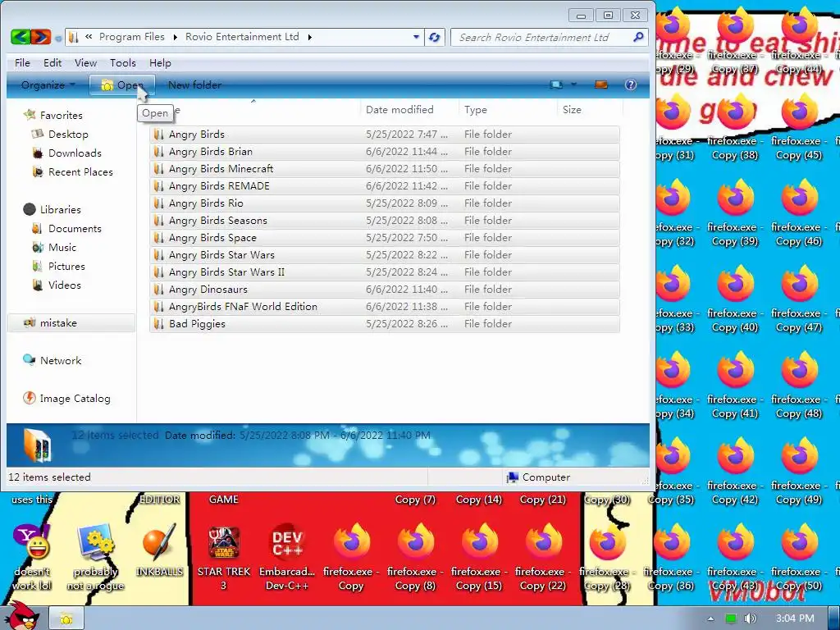Click the search magnifier icon
This screenshot has width=840, height=630.
[637, 37]
